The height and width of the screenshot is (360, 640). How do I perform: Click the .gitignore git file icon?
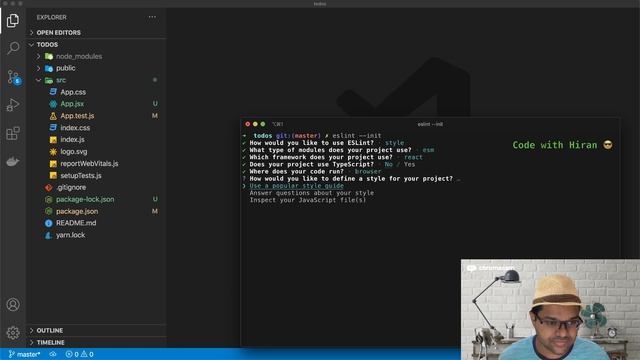[49, 187]
